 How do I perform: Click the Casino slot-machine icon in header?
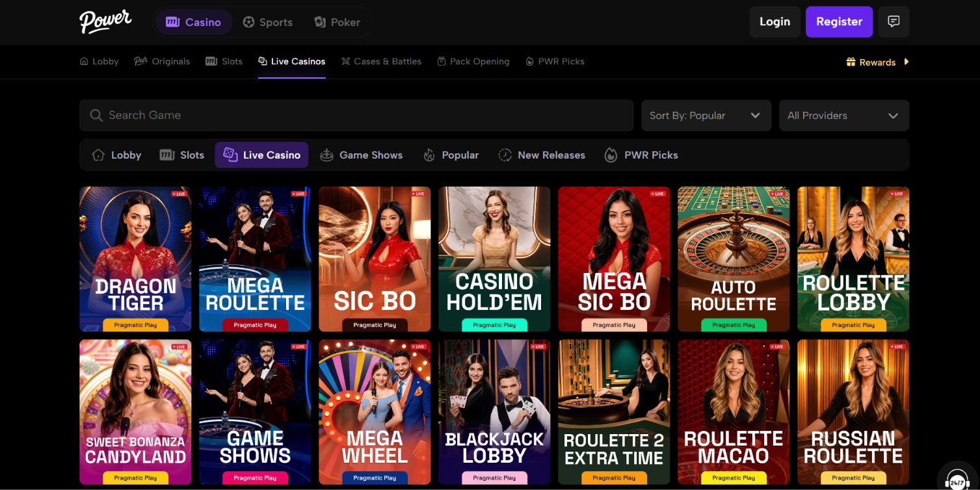(x=172, y=22)
